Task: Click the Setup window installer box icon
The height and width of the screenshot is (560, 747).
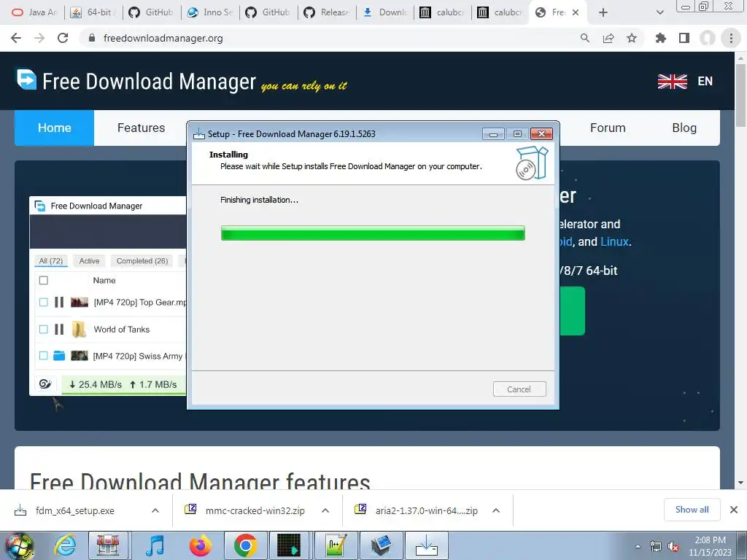Action: point(532,163)
